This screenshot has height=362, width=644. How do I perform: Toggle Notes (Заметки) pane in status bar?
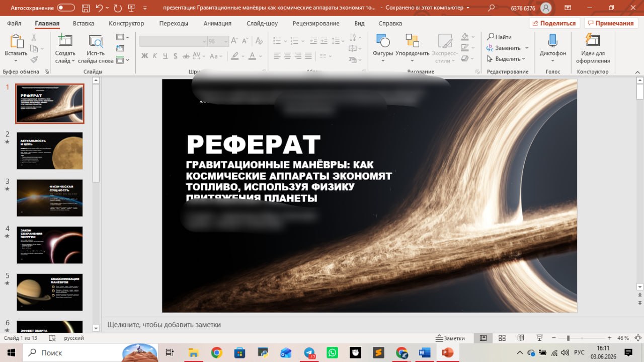(451, 338)
